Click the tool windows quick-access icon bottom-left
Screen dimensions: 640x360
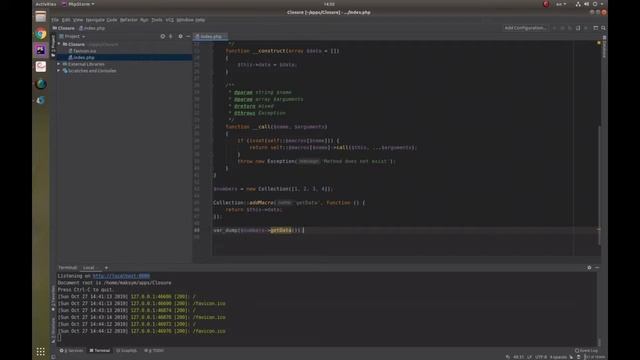click(x=53, y=357)
